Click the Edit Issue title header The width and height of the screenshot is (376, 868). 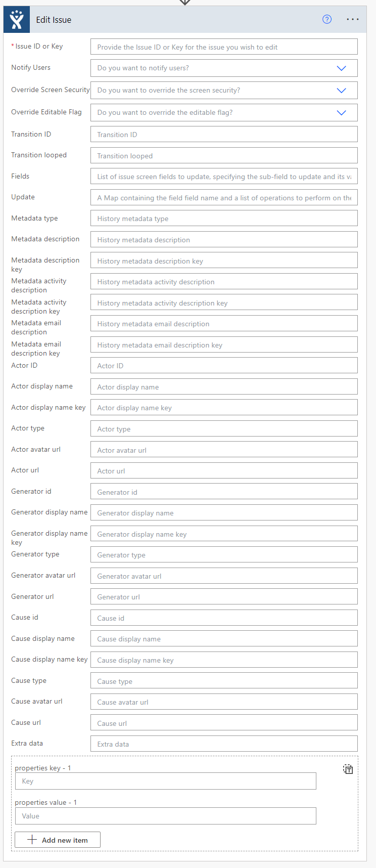click(x=54, y=20)
